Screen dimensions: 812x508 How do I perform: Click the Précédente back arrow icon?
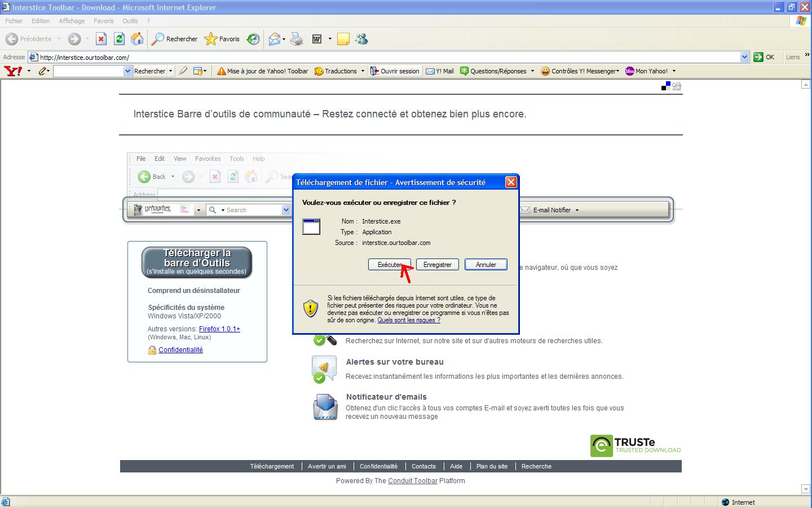(11, 39)
